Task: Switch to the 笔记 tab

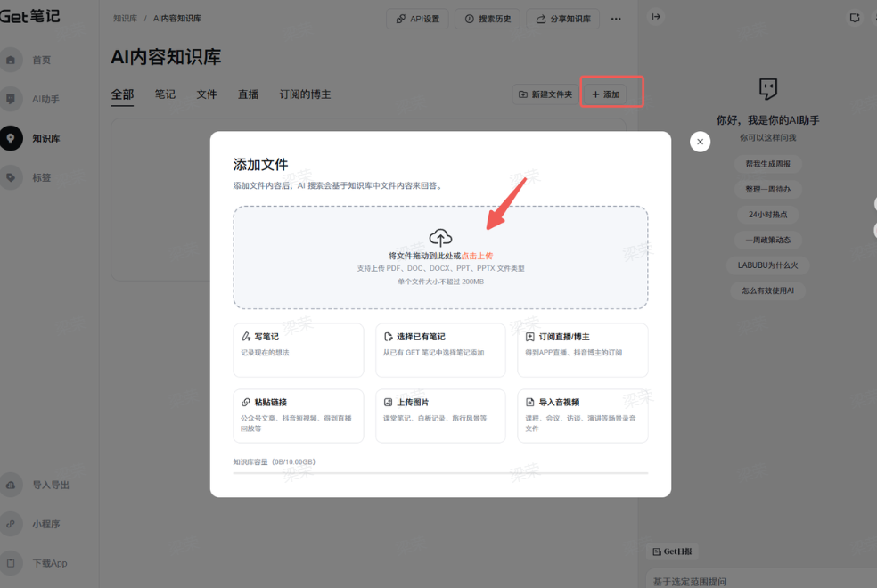Action: click(165, 94)
